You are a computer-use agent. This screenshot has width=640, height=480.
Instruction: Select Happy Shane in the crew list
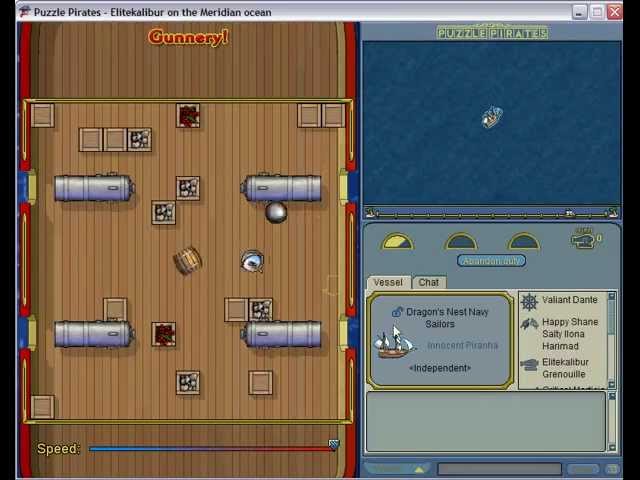[x=570, y=322]
